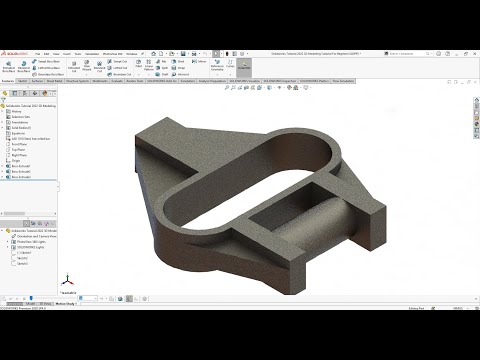Expand the Annotations folder in feature tree
This screenshot has width=480, height=360.
(3, 122)
